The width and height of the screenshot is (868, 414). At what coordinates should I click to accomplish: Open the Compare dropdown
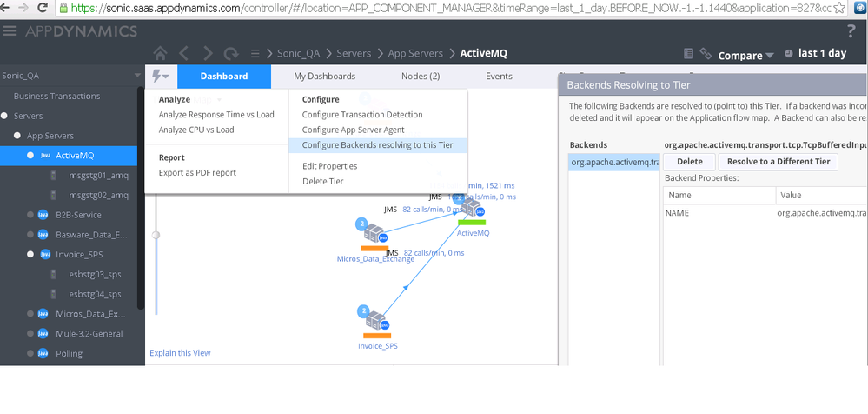tap(745, 55)
